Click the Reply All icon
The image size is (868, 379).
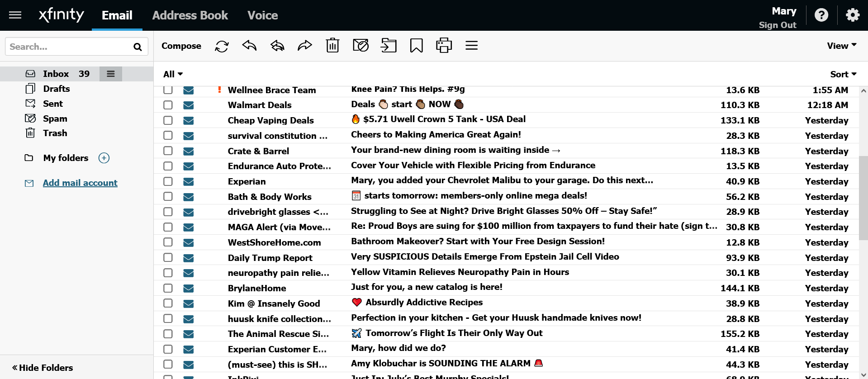[x=277, y=45]
